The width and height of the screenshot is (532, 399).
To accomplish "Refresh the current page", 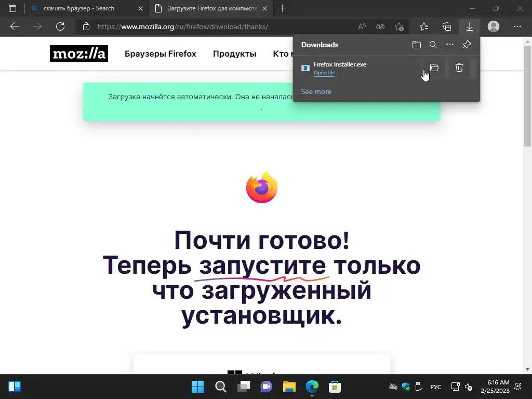I will point(60,26).
